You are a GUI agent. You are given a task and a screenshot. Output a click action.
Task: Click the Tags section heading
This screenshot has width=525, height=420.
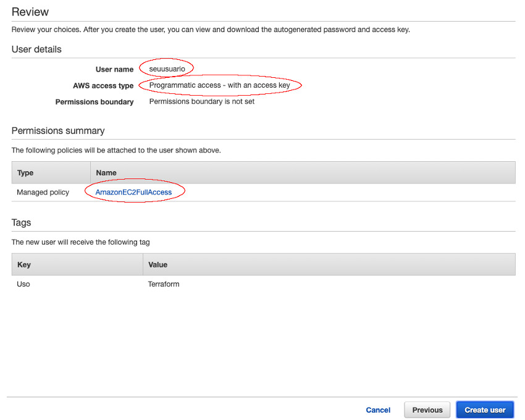21,222
